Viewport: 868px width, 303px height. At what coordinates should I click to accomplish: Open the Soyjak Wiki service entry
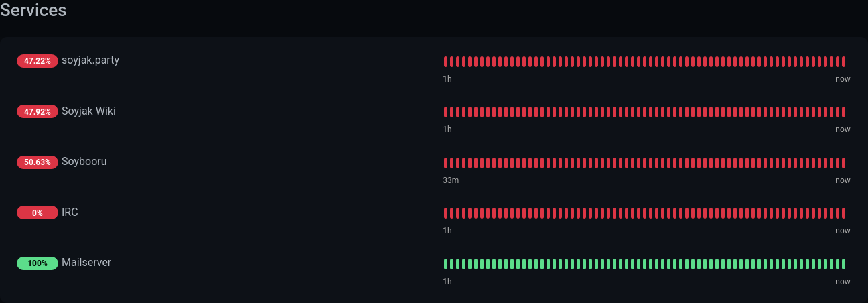coord(88,111)
